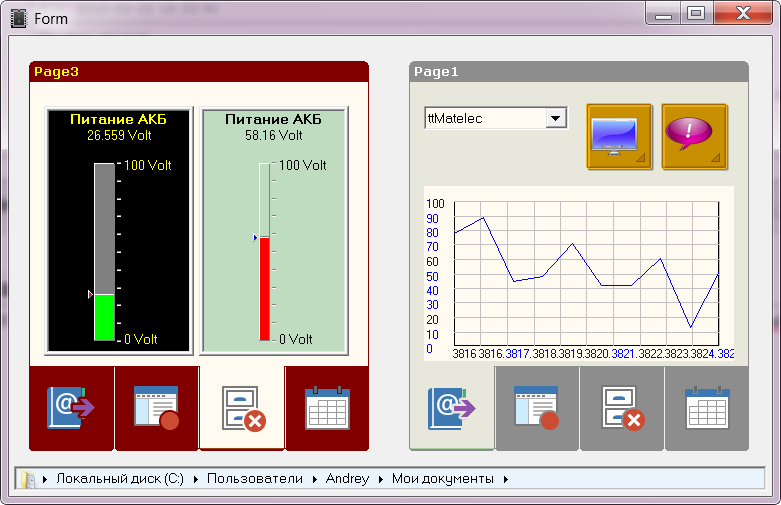Click the 'Мои документы' breadcrumb
Image resolution: width=781 pixels, height=505 pixels.
(442, 479)
